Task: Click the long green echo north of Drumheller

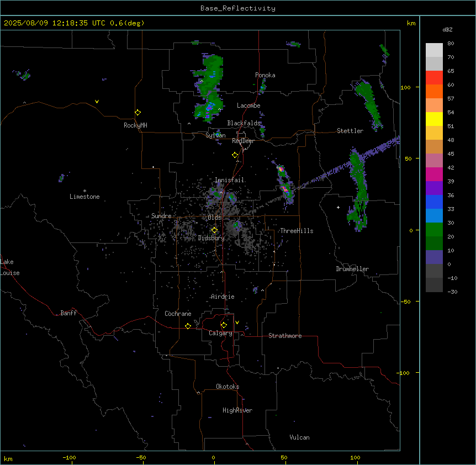Action: tap(358, 188)
